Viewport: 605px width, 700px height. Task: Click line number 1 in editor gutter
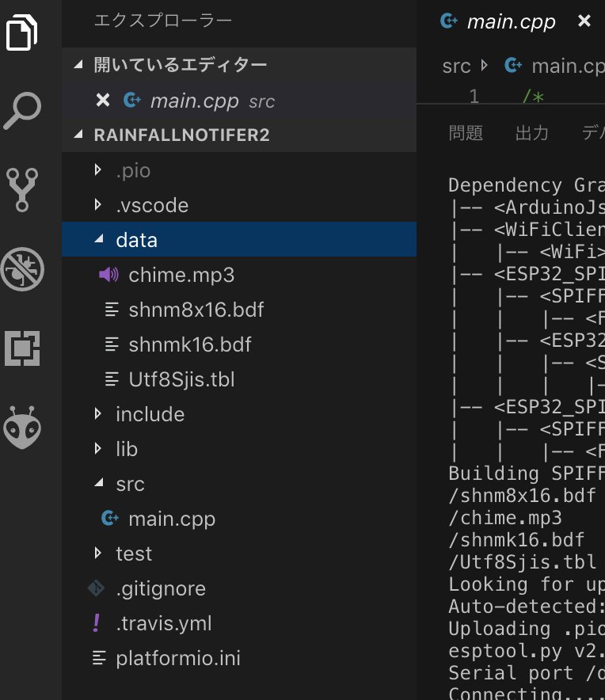click(474, 96)
